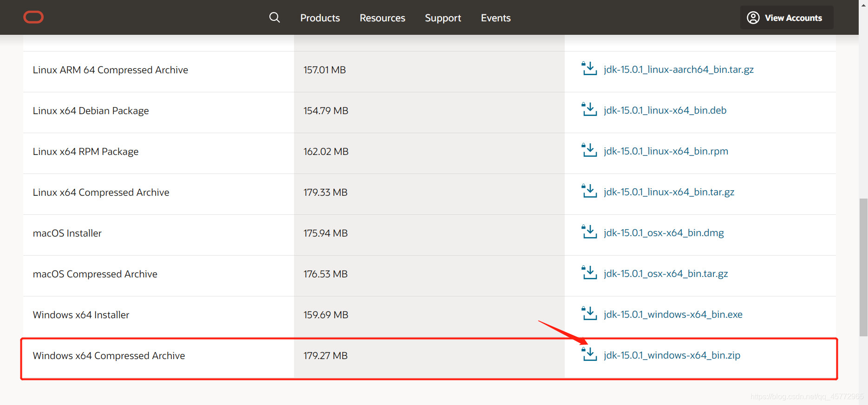This screenshot has width=868, height=405.
Task: Download jdk-15.0.1_linux-x64_bin.deb
Action: 665,110
